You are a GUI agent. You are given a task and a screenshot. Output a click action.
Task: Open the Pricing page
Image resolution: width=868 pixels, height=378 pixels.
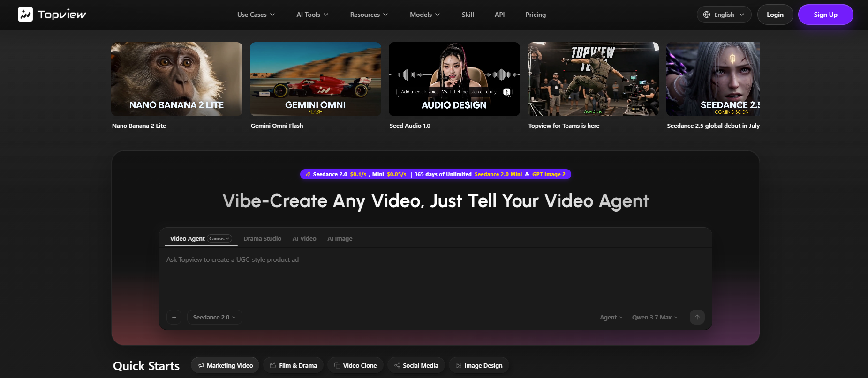point(536,15)
